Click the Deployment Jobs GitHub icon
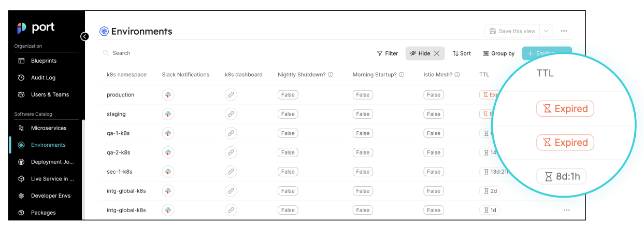 pos(21,162)
